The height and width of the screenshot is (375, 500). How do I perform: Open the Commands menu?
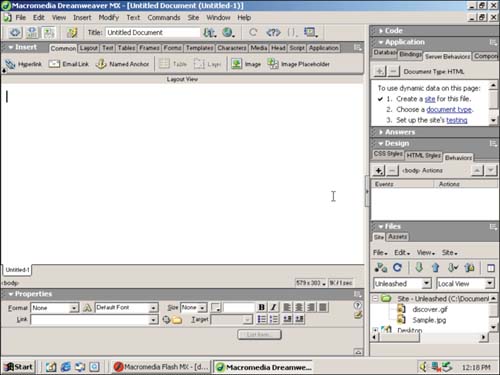click(164, 17)
